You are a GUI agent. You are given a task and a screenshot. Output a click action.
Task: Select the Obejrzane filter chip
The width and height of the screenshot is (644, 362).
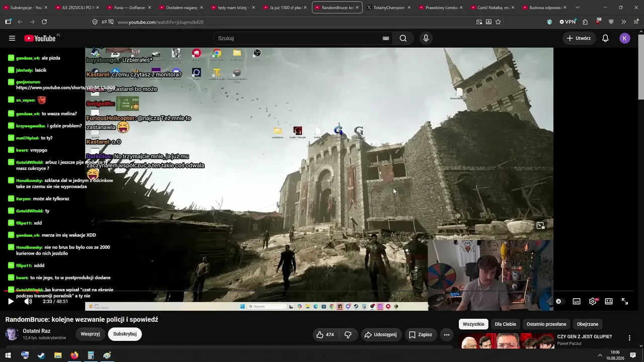588,324
